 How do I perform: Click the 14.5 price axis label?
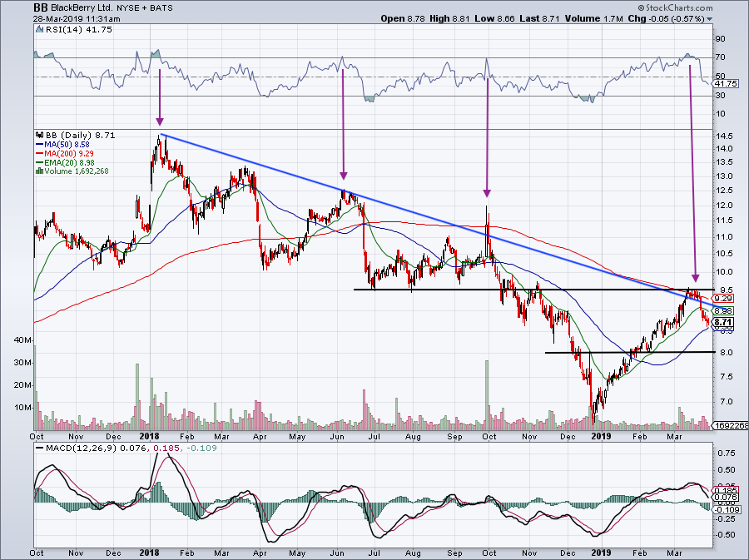coord(724,136)
